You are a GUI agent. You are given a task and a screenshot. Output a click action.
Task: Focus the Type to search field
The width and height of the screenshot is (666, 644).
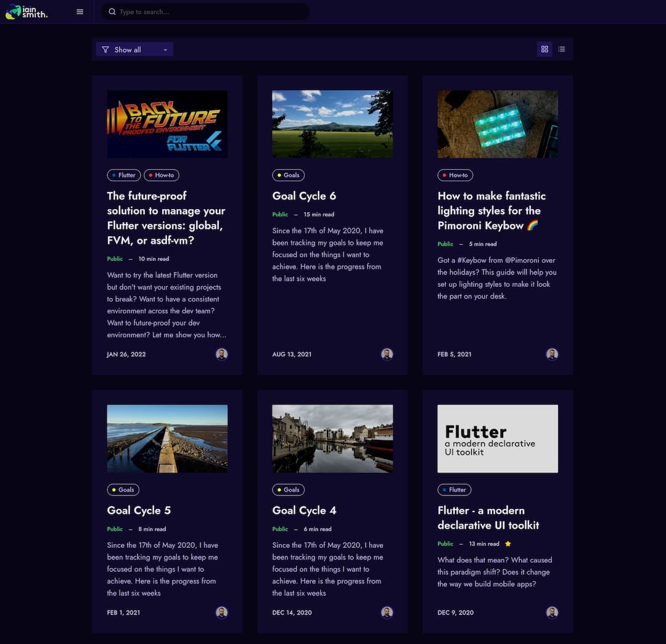[205, 12]
